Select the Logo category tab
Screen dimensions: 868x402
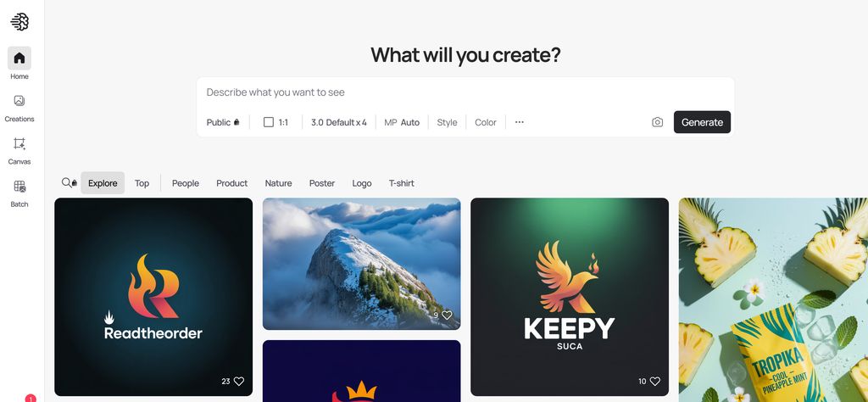361,182
